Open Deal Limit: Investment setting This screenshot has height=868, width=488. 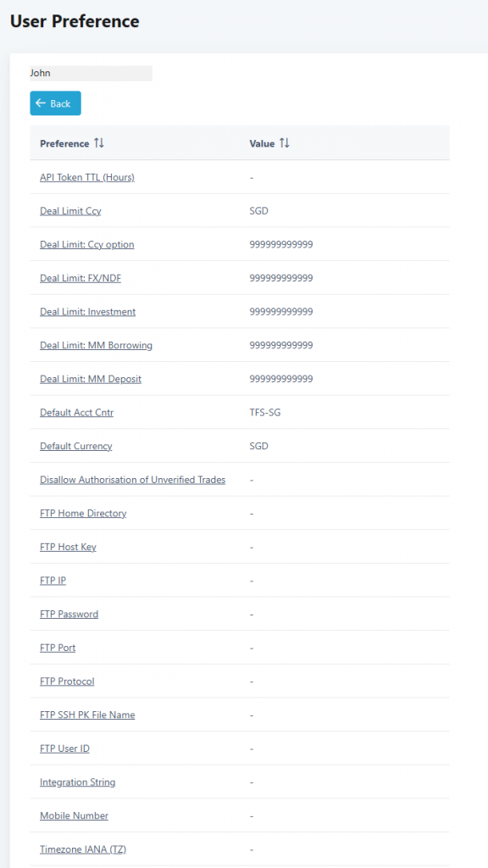click(x=87, y=311)
